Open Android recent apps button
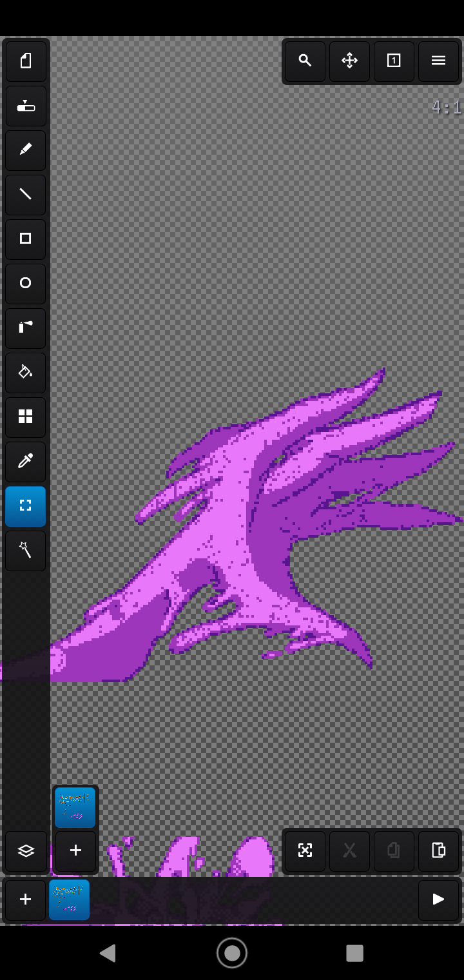Image resolution: width=464 pixels, height=980 pixels. [x=354, y=953]
